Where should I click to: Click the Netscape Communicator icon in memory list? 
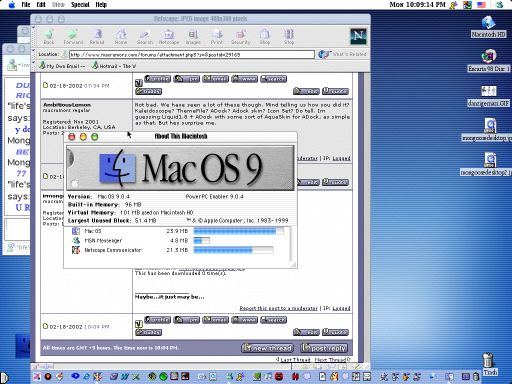(x=76, y=250)
